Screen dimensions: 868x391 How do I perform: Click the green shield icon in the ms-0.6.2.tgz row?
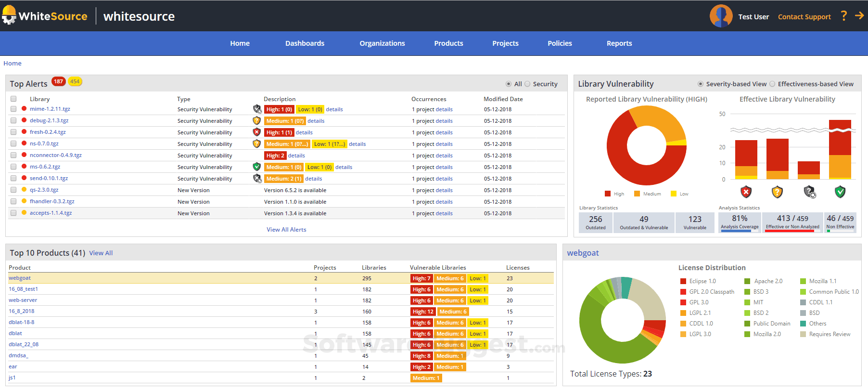click(x=257, y=167)
